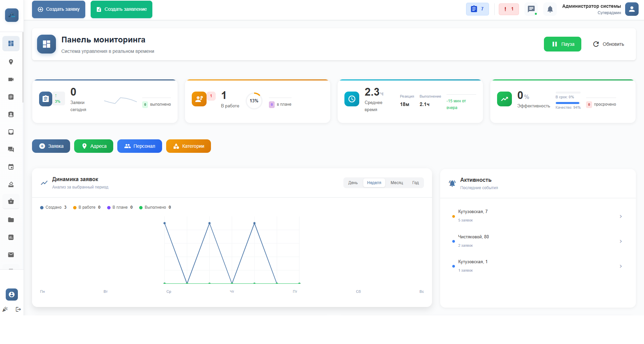Viewport: 644px width, 344px height.
Task: Open the location pin sidebar section
Action: pyautogui.click(x=11, y=62)
